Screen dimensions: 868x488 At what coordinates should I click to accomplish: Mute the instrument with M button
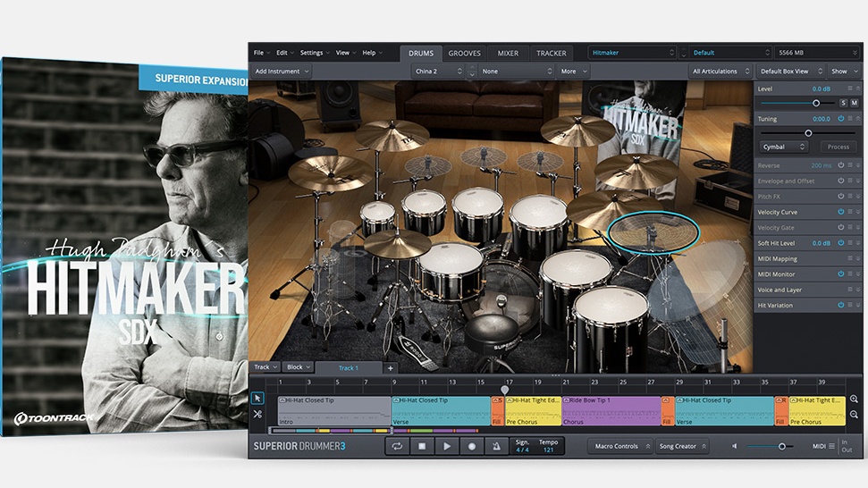pos(855,103)
